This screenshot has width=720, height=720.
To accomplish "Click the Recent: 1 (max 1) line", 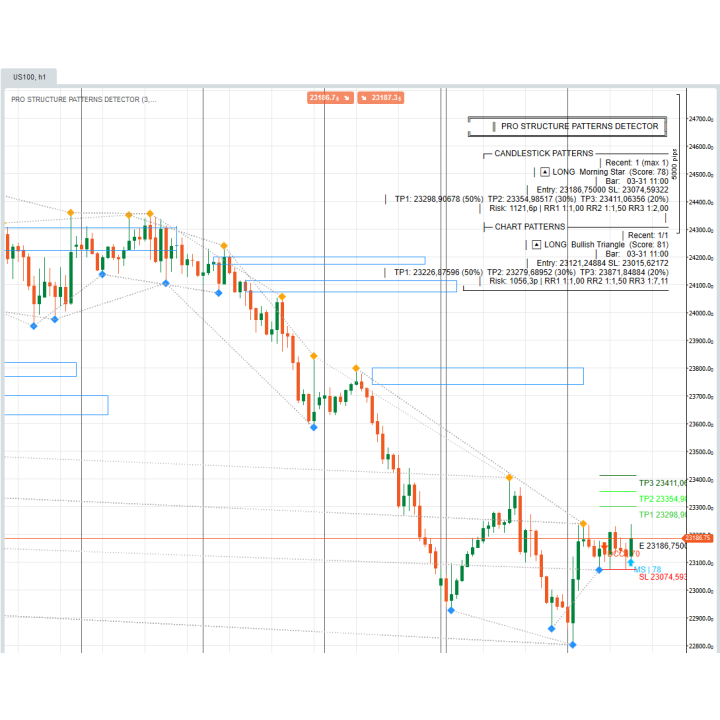I will pos(637,163).
